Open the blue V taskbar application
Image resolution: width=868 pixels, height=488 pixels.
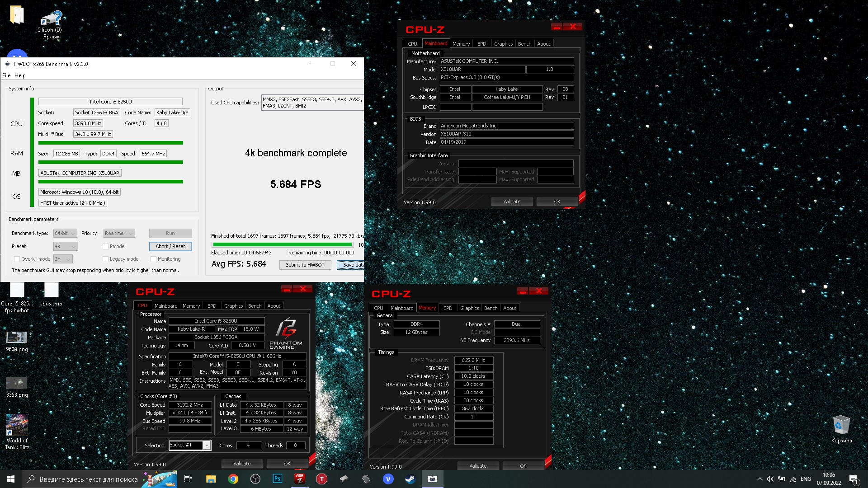pyautogui.click(x=388, y=479)
